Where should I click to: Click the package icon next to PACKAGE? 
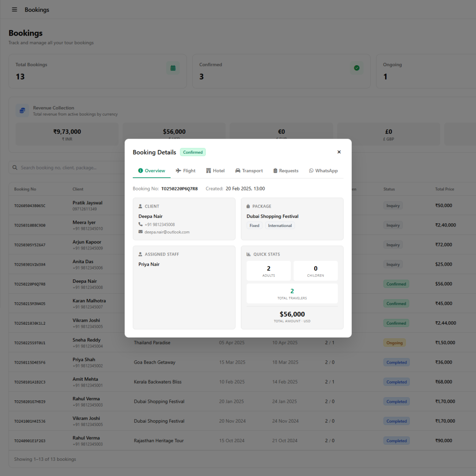[x=248, y=207]
